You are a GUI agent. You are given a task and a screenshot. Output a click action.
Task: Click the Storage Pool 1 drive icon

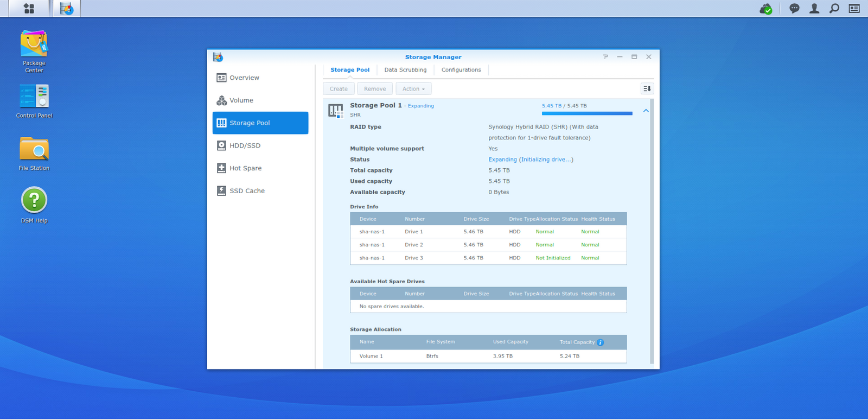coord(336,111)
